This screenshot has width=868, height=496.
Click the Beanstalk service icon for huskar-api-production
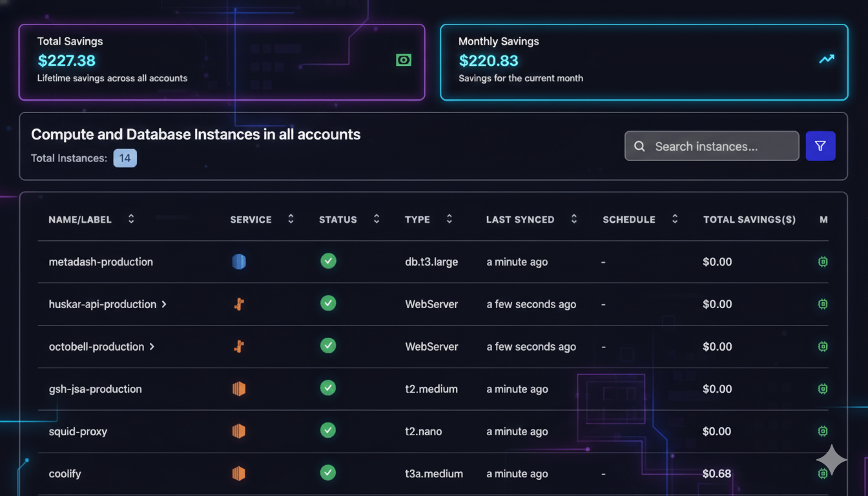click(x=239, y=304)
